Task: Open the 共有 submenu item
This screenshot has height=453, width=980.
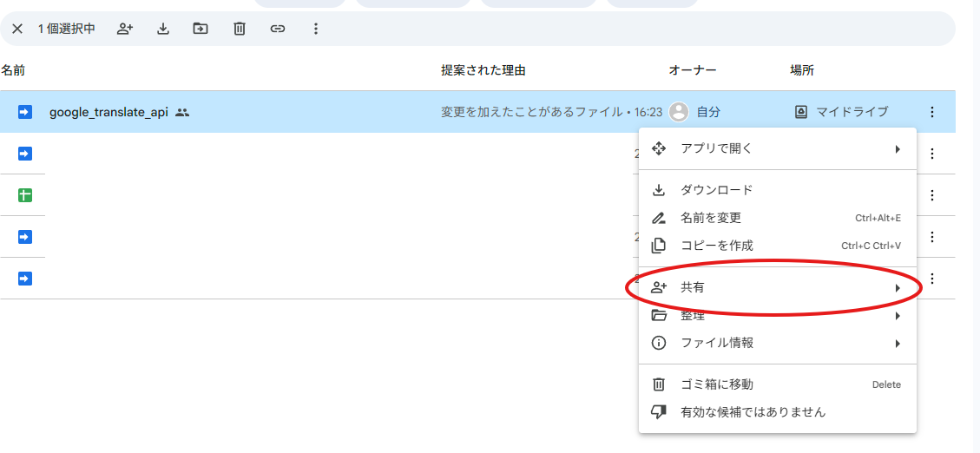Action: [x=778, y=287]
